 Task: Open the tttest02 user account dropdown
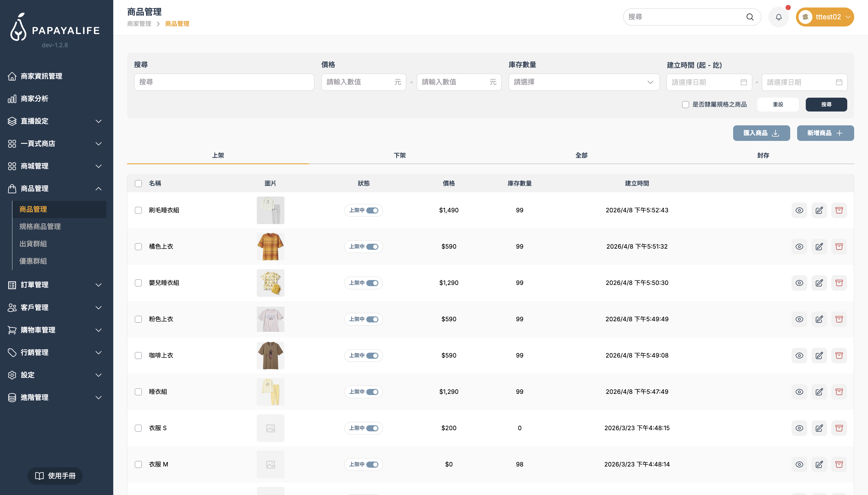point(824,17)
